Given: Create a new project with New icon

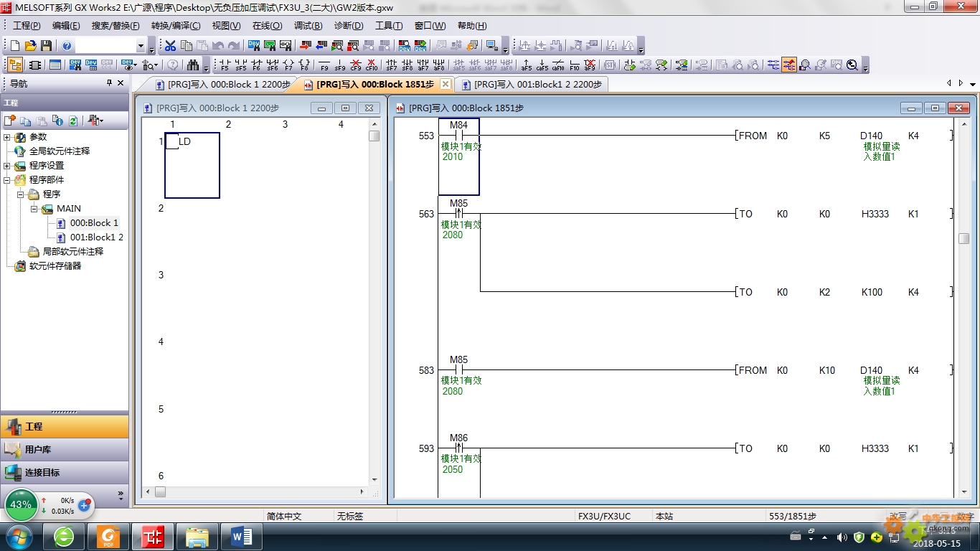Looking at the screenshot, I should click(x=15, y=46).
